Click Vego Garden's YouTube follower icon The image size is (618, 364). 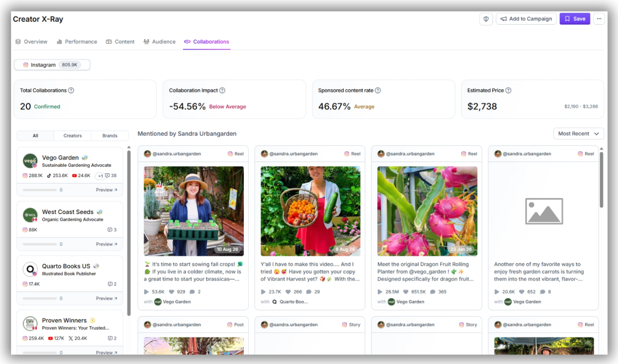click(x=74, y=176)
